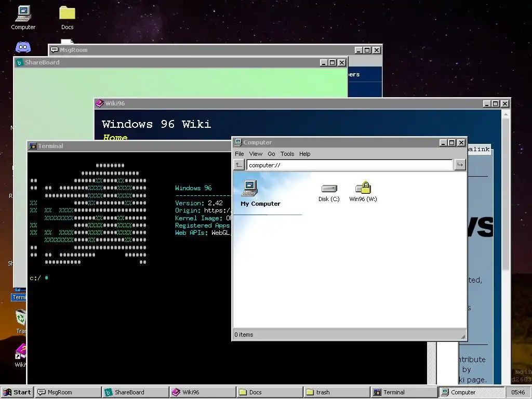Click the '0 items' status bar text

244,335
